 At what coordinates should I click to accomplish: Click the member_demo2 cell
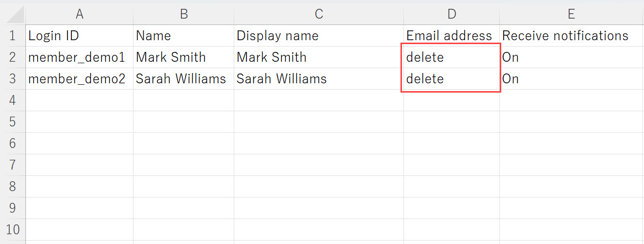coord(79,79)
